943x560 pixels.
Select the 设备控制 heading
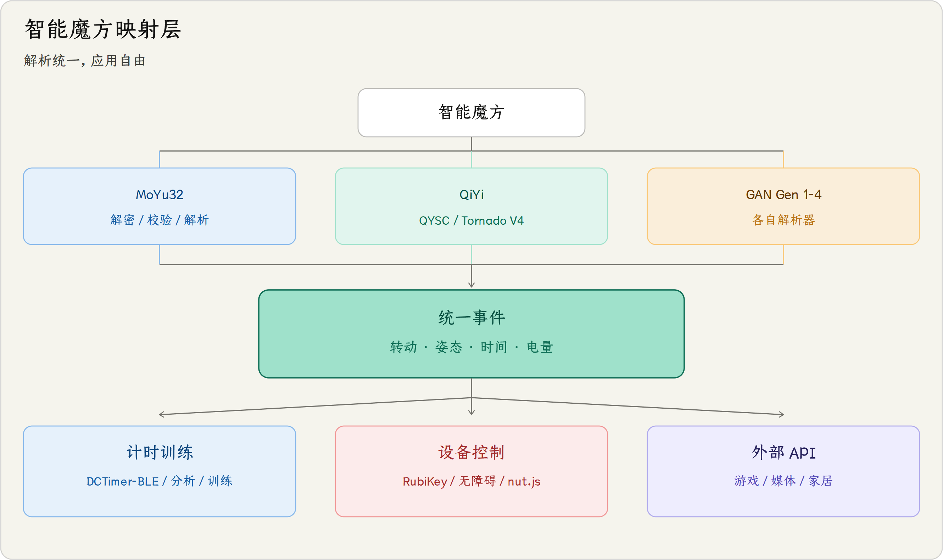(471, 452)
